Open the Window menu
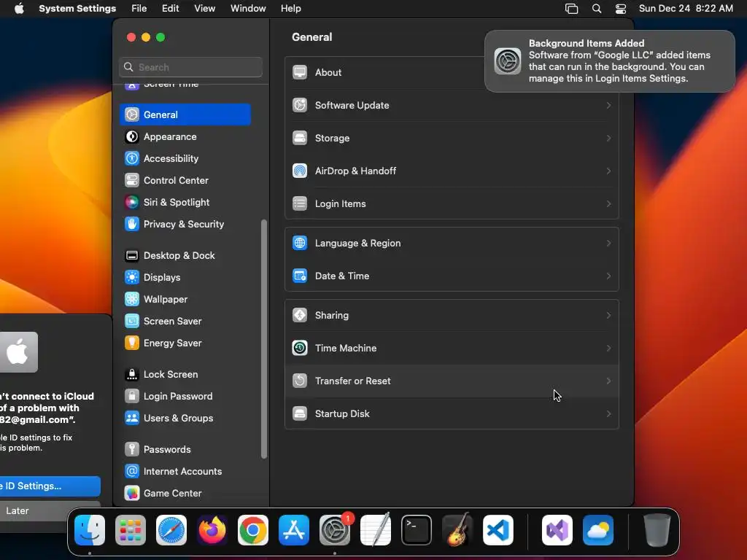 pos(248,9)
